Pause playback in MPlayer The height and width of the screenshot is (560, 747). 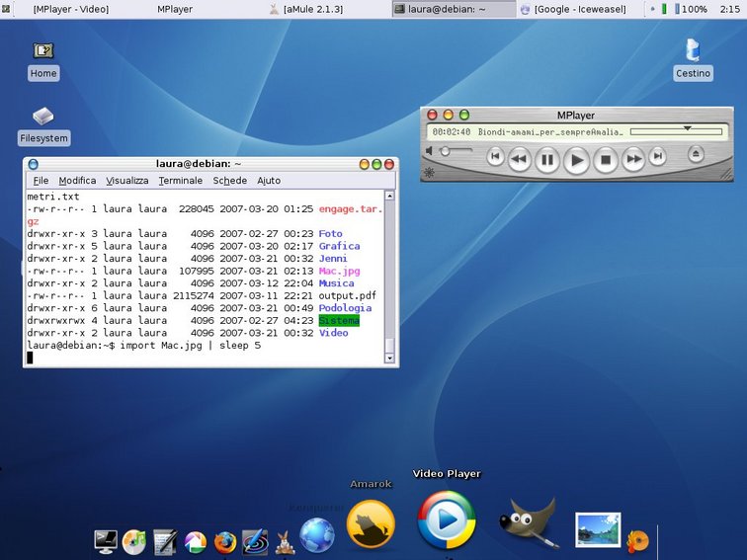point(547,160)
